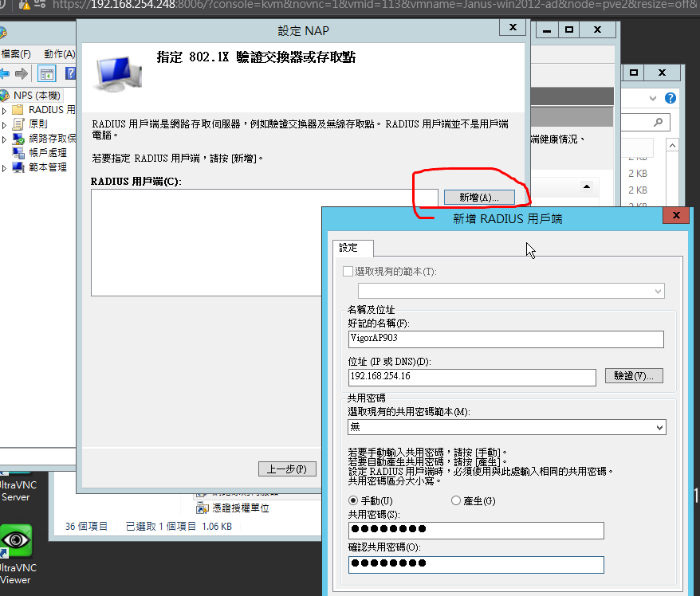Click the search magnifier in Explorer search box
Screen dimensions: 700x596
coord(658,123)
